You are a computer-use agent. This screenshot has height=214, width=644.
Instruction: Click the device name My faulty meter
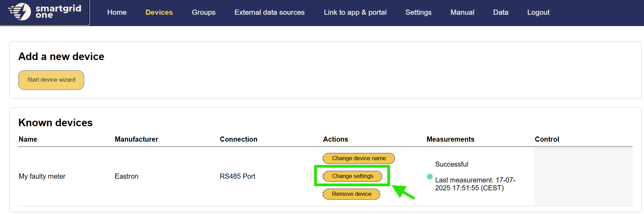point(42,176)
